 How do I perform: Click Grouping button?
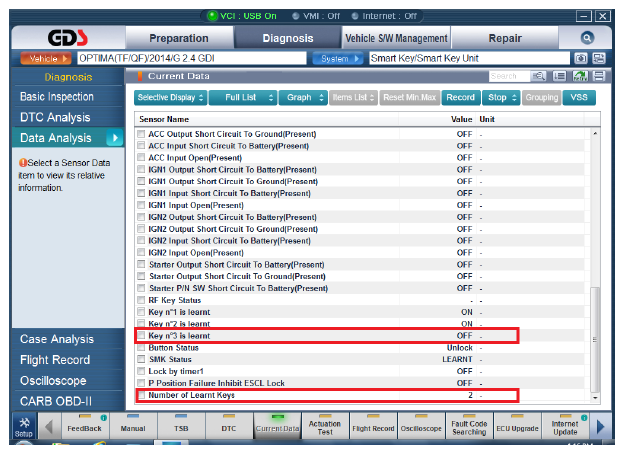pyautogui.click(x=542, y=97)
